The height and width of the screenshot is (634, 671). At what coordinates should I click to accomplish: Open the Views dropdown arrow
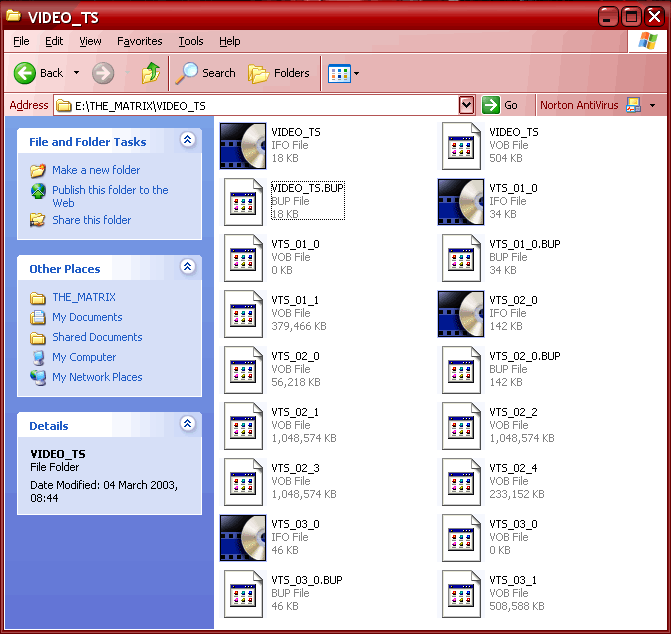[x=356, y=74]
